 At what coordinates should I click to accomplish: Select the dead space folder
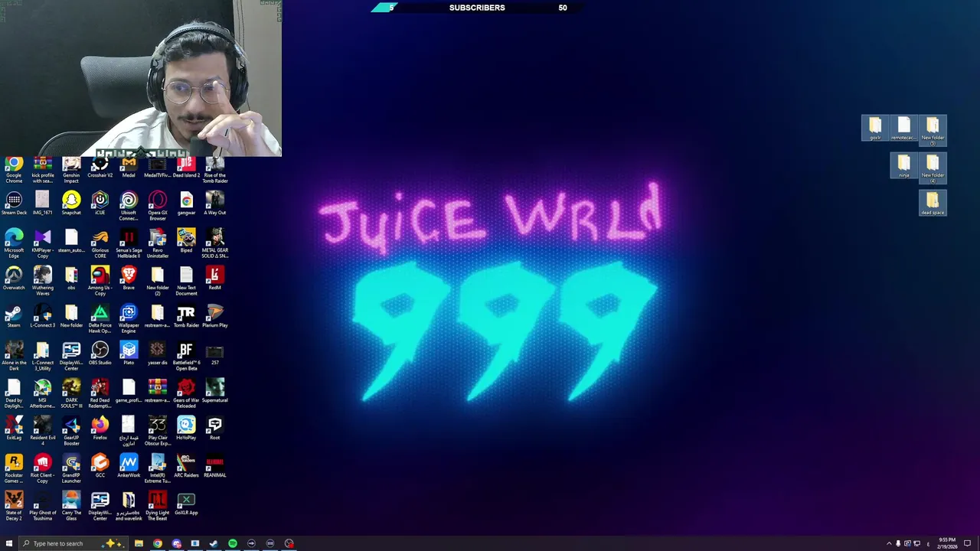(933, 203)
